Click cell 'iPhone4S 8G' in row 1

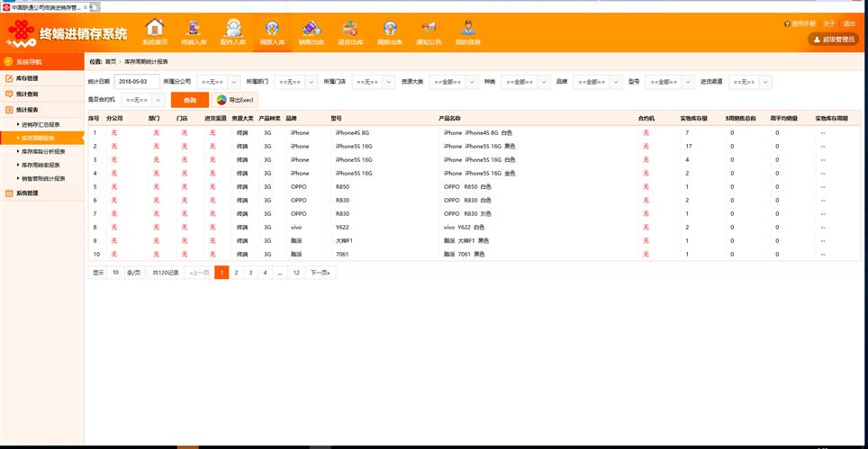[x=352, y=132]
